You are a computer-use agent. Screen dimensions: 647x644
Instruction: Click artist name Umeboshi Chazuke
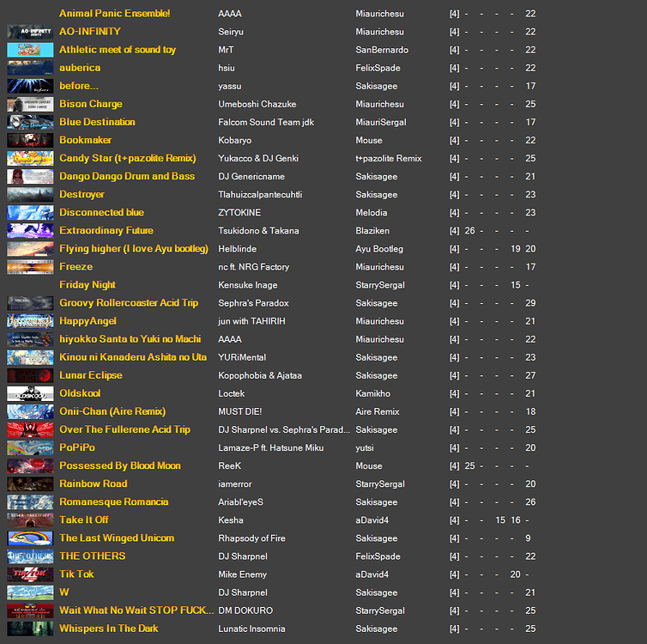tap(257, 105)
